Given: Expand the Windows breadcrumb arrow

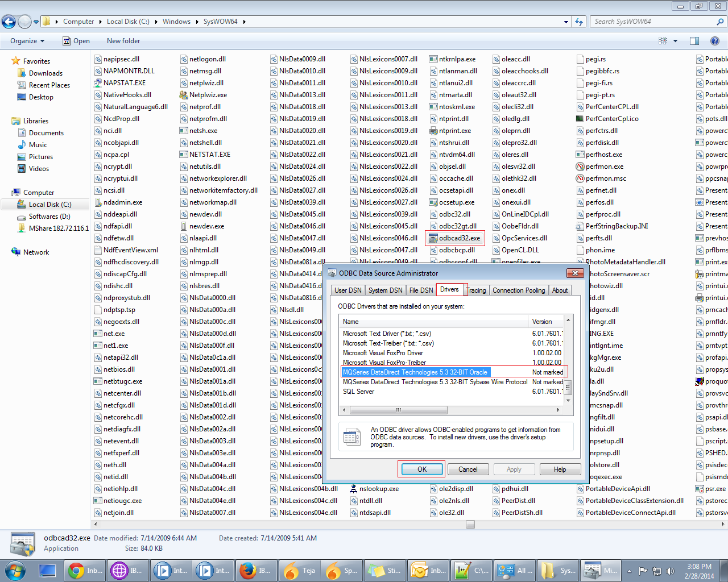Looking at the screenshot, I should [x=197, y=22].
